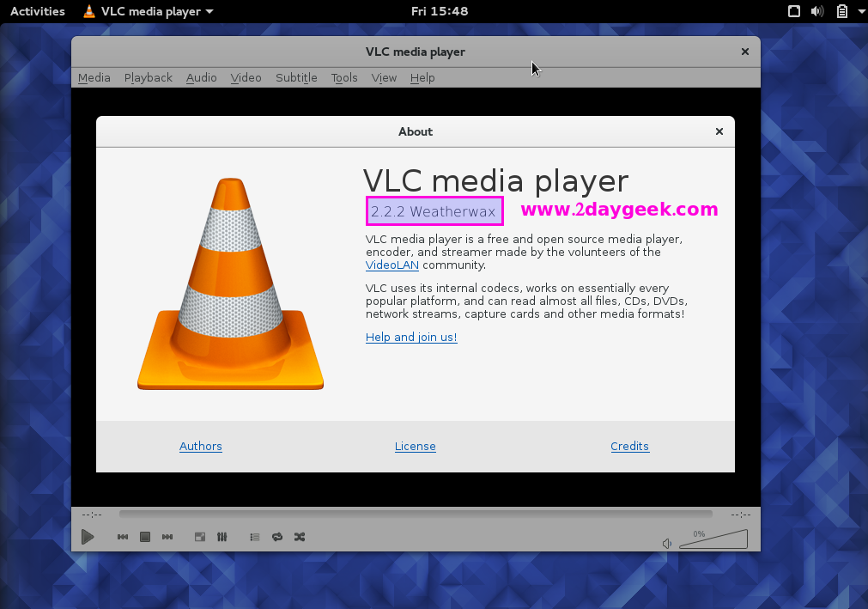
Task: Open the clock showing Fri 15:48
Action: (440, 11)
